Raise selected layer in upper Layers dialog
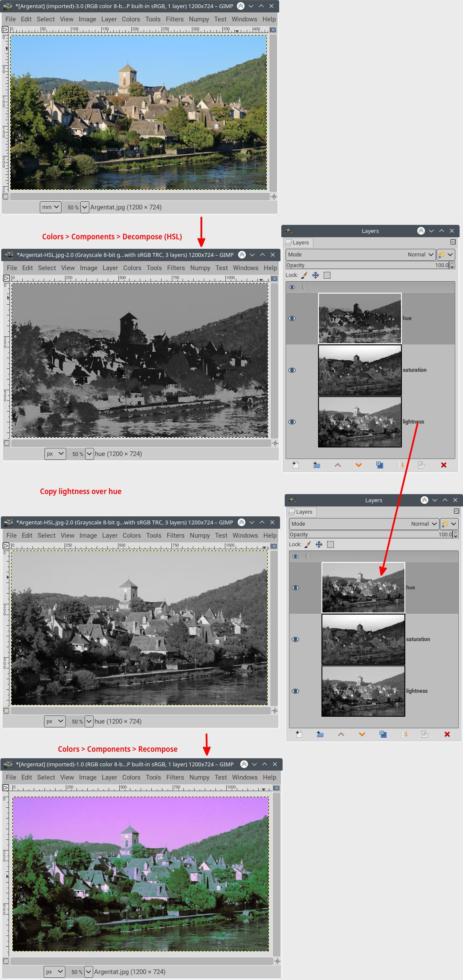The height and width of the screenshot is (980, 463). tap(338, 465)
